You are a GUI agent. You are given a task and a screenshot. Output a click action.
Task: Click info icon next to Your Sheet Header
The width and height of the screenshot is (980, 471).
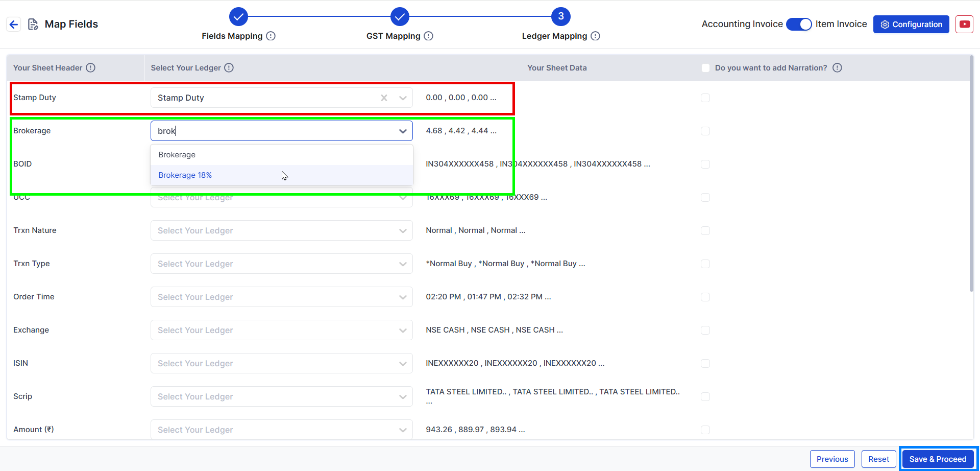point(90,67)
